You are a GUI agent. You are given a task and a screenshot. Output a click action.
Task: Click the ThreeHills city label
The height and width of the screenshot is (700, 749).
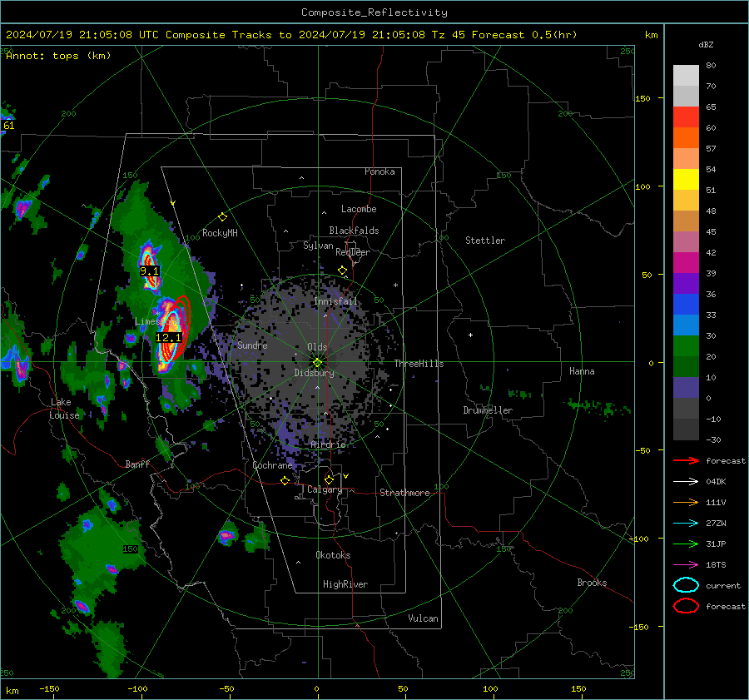419,364
